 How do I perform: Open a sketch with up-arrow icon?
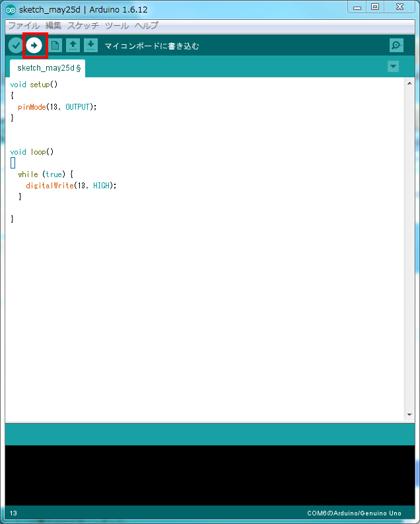pos(73,46)
